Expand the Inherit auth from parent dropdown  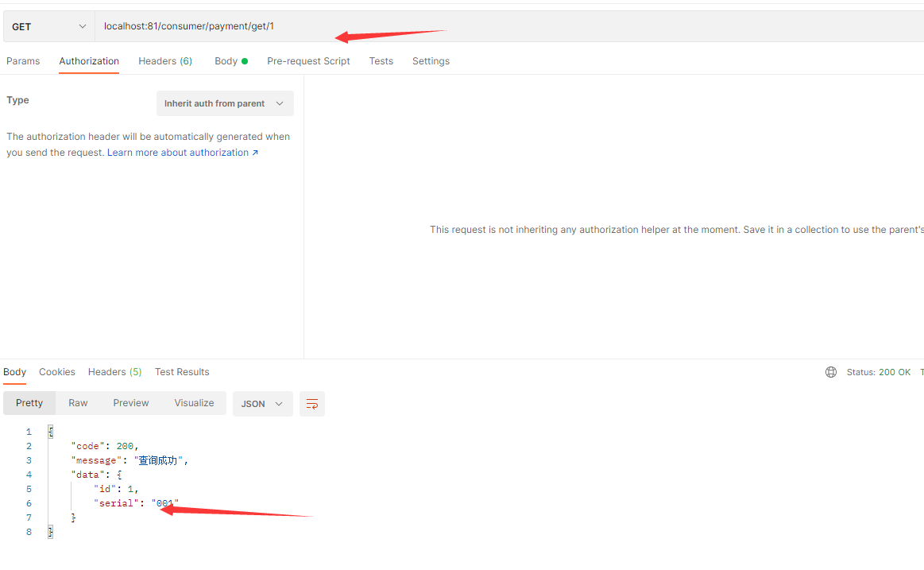tap(225, 103)
